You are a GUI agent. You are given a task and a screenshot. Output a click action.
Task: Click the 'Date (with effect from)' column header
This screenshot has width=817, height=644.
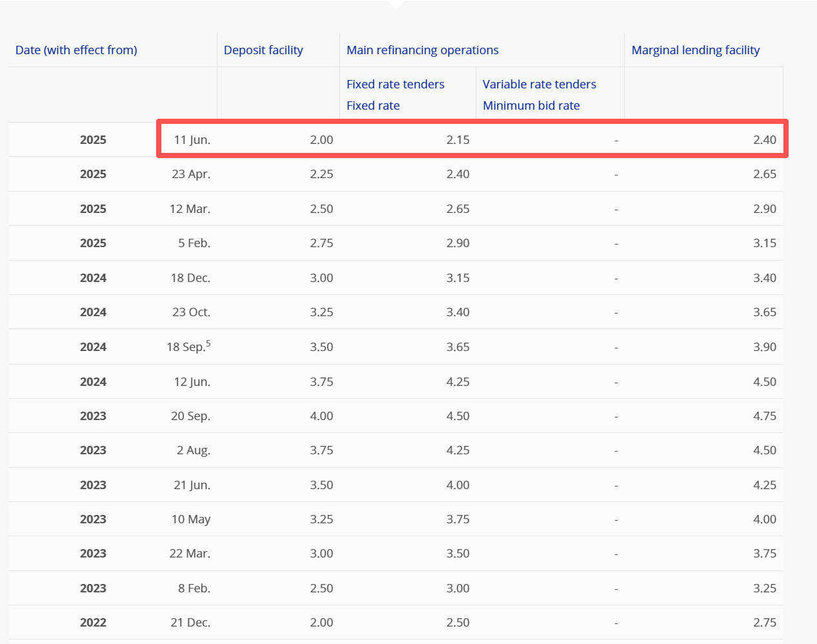(76, 50)
